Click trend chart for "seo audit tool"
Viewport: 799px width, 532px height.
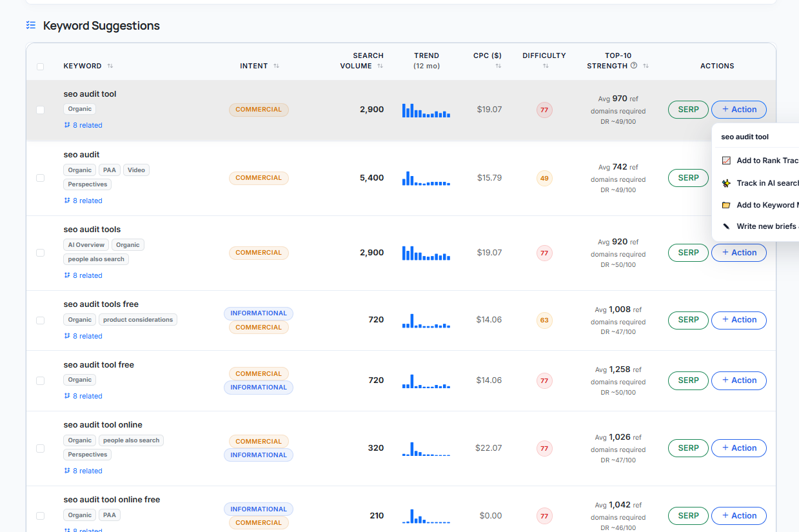(x=426, y=110)
